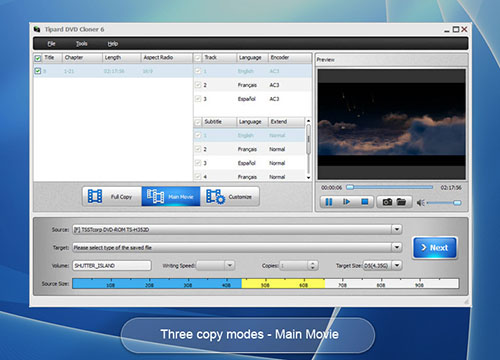Toggle subtitle 4 Français checkbox
The height and width of the screenshot is (360, 500).
[198, 176]
